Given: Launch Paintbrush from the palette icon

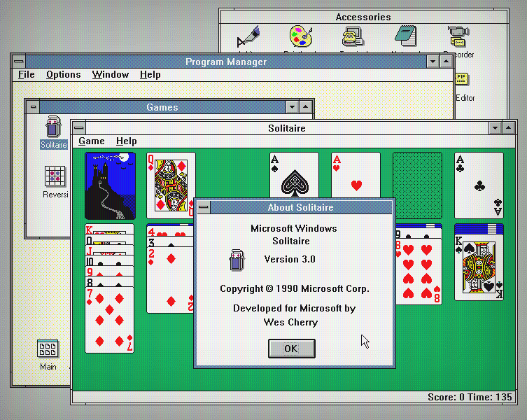Looking at the screenshot, I should [300, 36].
